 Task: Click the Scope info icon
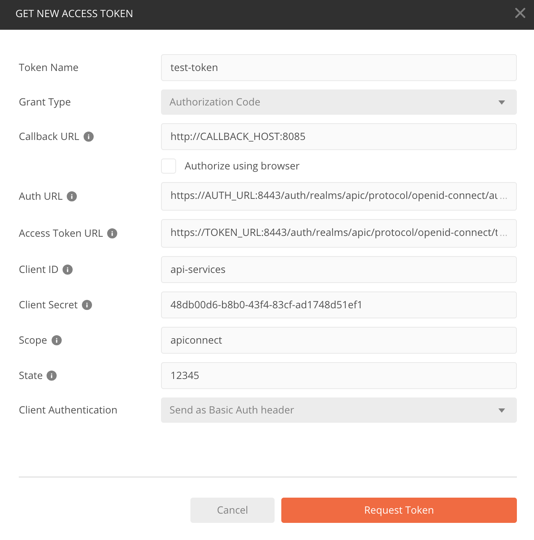coord(56,341)
